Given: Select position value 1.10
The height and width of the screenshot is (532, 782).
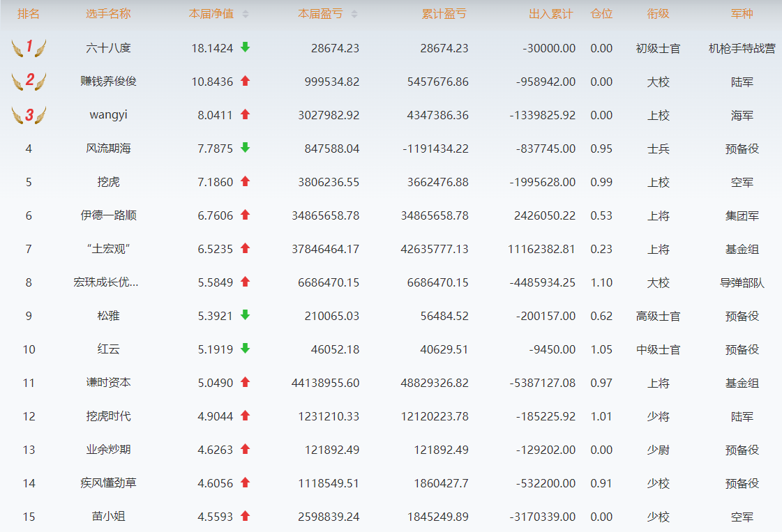Looking at the screenshot, I should pos(601,282).
